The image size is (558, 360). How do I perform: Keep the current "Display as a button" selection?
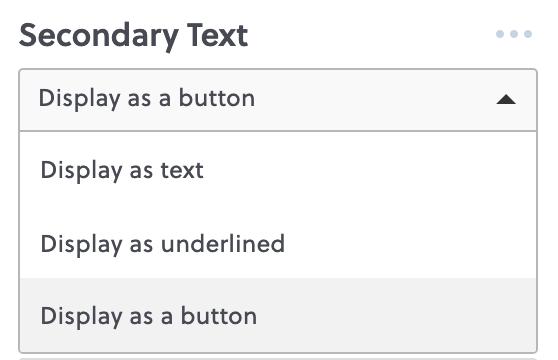278,316
